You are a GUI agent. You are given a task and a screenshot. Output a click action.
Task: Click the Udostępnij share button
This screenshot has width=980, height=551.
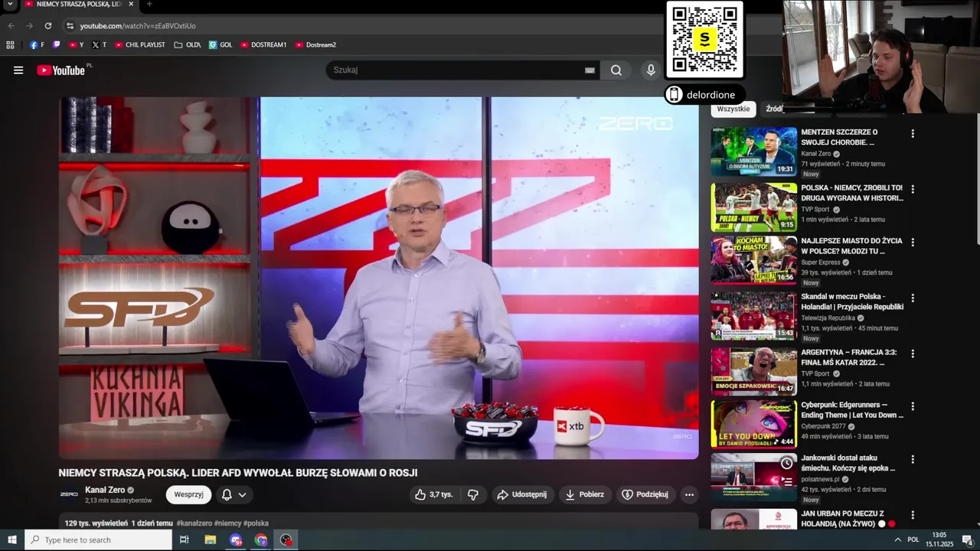pyautogui.click(x=522, y=494)
